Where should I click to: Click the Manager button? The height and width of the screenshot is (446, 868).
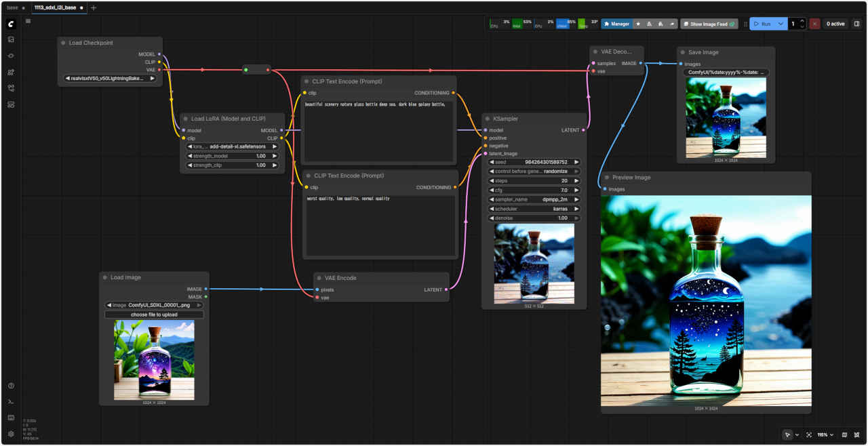pyautogui.click(x=616, y=24)
